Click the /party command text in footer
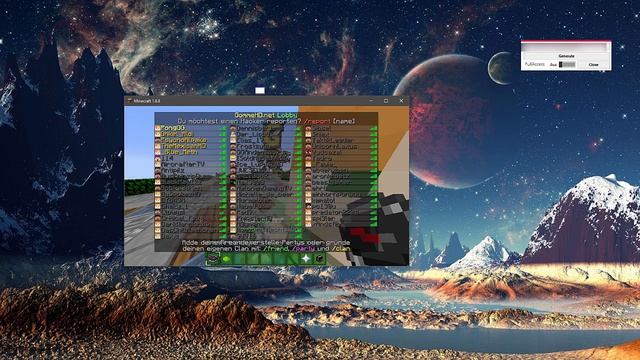This screenshot has width=640, height=360. click(x=303, y=249)
